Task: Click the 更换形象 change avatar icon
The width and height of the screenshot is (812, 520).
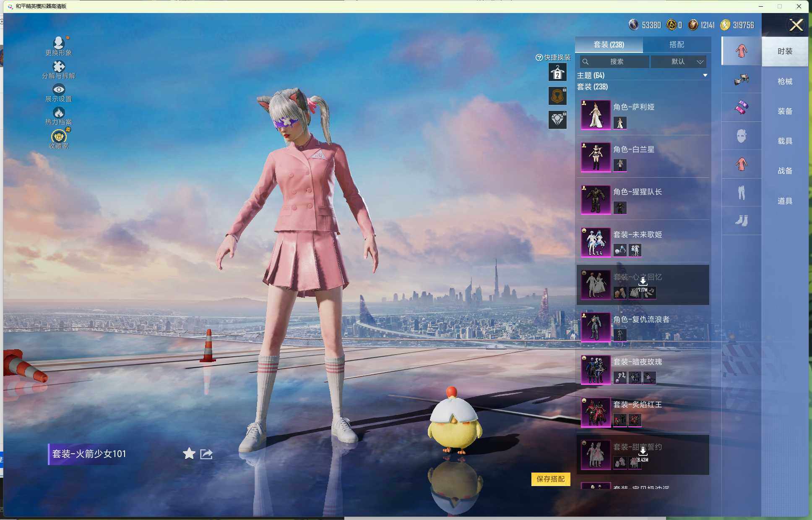Action: (59, 43)
